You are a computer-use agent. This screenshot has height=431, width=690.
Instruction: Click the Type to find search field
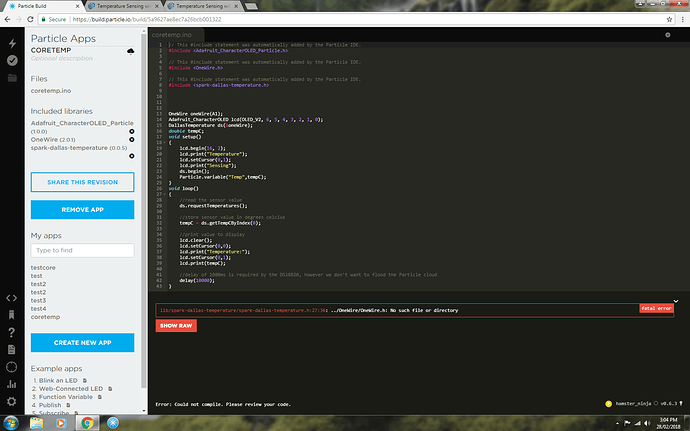point(82,250)
